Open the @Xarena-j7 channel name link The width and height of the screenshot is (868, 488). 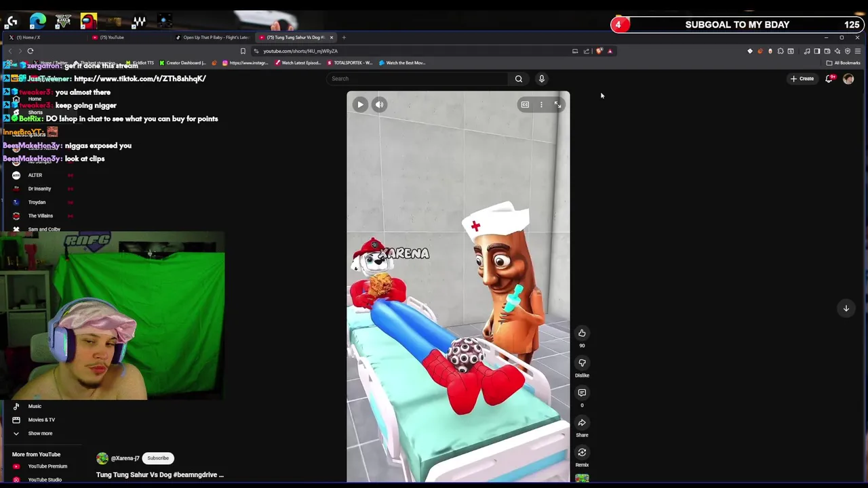click(125, 458)
